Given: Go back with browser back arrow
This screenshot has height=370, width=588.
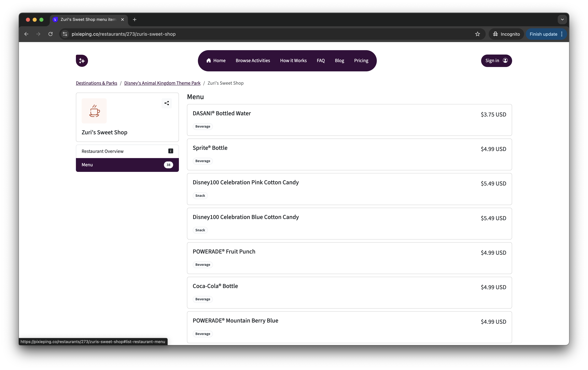Looking at the screenshot, I should [26, 34].
